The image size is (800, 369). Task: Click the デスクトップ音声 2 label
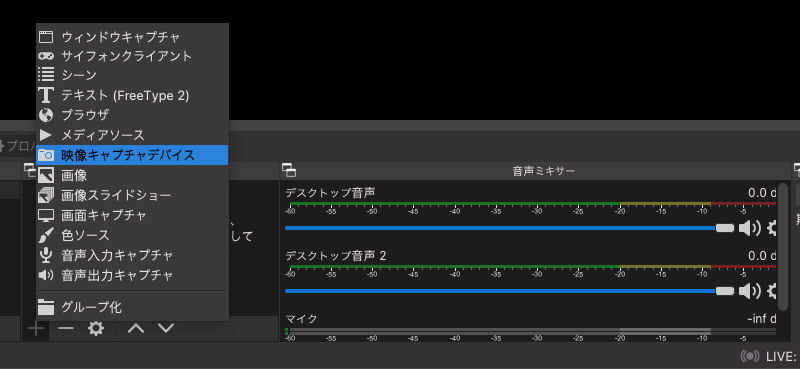[x=336, y=256]
